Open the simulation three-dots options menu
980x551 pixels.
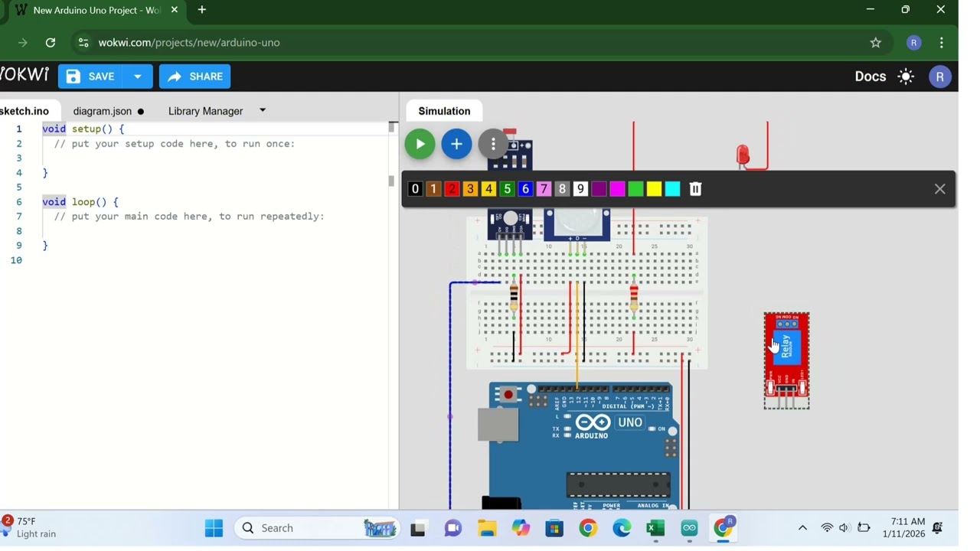click(x=493, y=144)
